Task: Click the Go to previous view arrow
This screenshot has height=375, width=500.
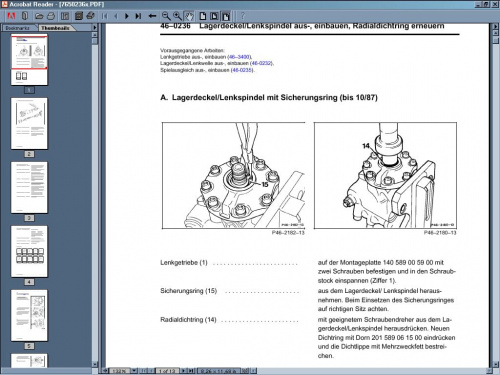Action: click(x=152, y=16)
